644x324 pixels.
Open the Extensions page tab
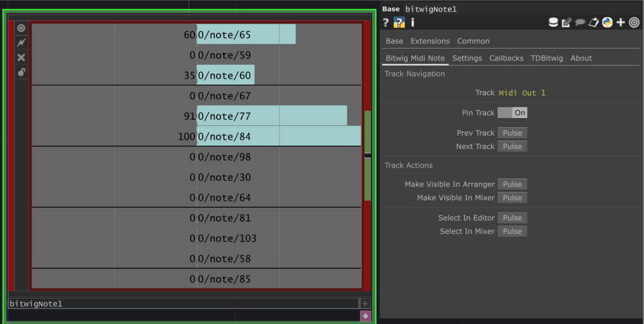point(430,41)
